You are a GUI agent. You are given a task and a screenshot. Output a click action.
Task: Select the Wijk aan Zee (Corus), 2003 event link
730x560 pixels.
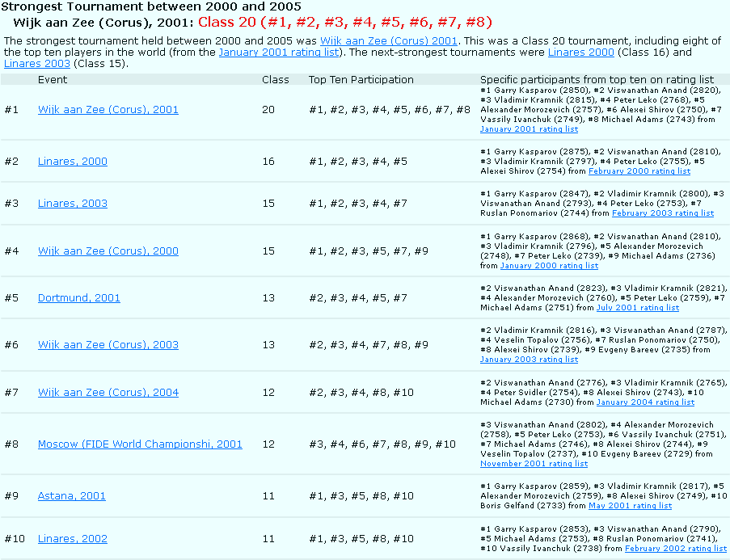[x=108, y=345]
